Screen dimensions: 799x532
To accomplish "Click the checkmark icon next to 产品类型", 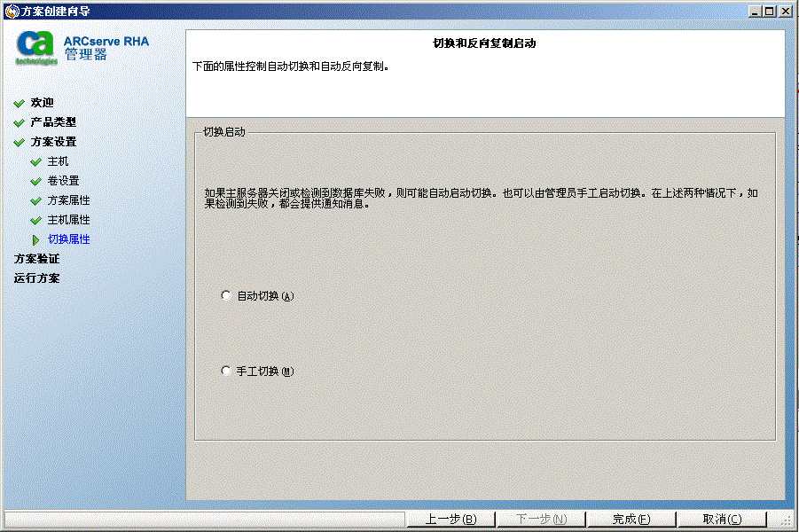I will tap(17, 121).
